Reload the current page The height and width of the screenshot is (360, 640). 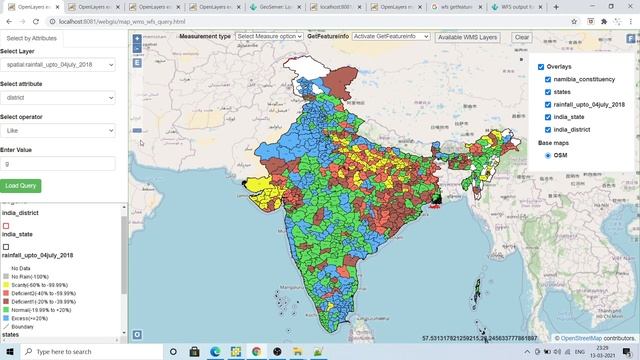tap(36, 22)
